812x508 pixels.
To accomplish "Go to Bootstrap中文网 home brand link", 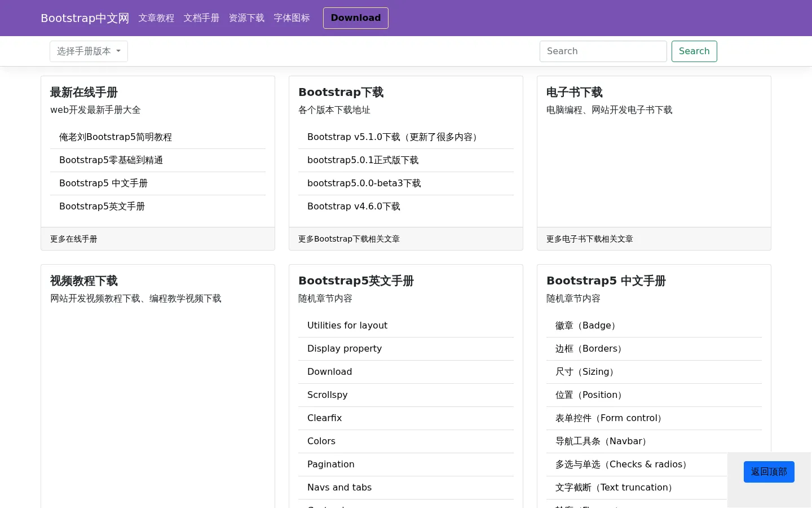I will tap(85, 18).
